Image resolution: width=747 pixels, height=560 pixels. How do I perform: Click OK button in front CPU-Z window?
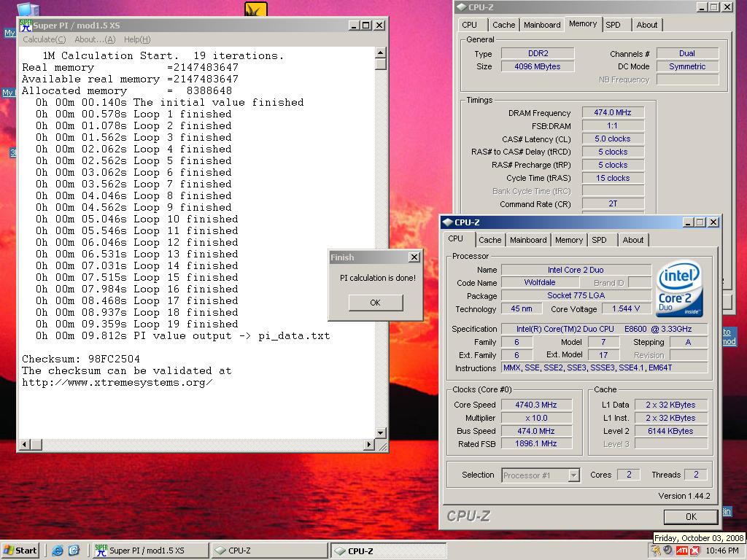[691, 517]
